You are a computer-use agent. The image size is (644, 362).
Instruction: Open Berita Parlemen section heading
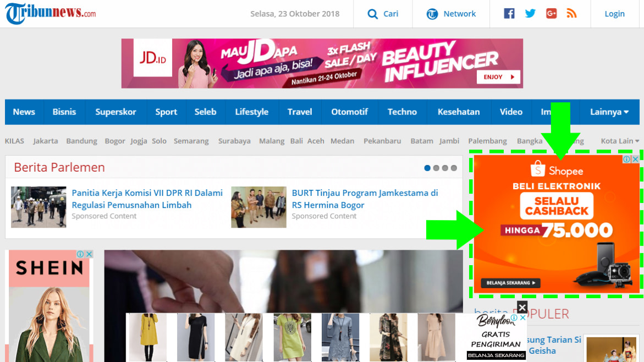click(x=59, y=167)
